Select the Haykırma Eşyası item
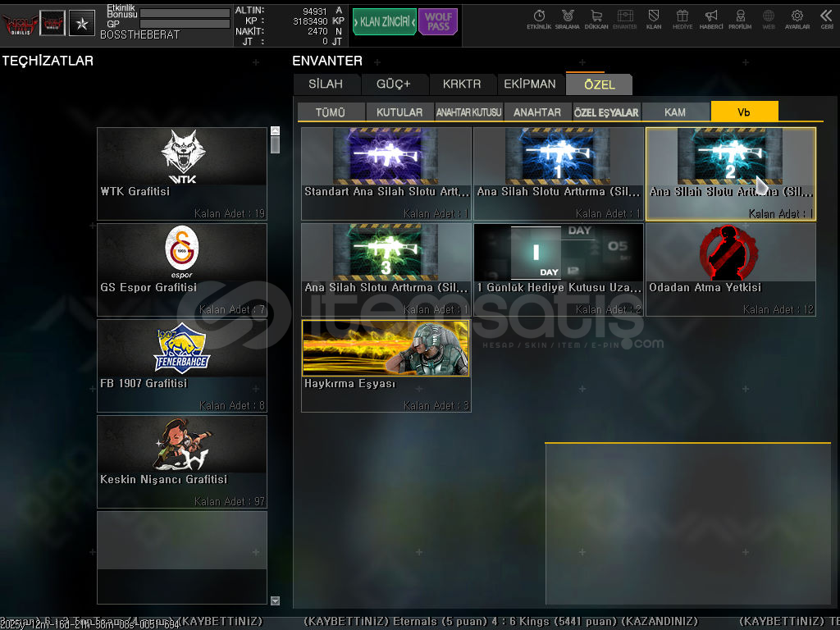 [x=386, y=365]
